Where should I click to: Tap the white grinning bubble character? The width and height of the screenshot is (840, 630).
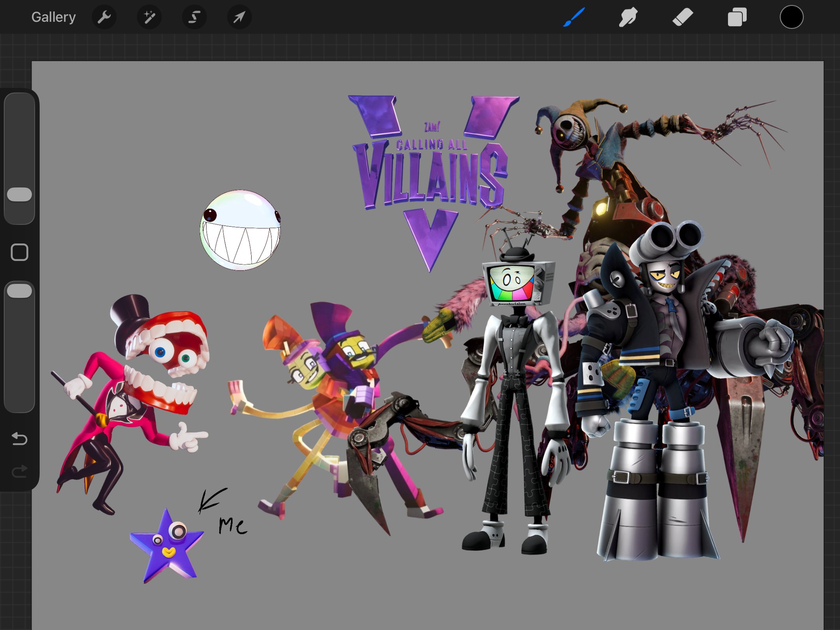240,230
